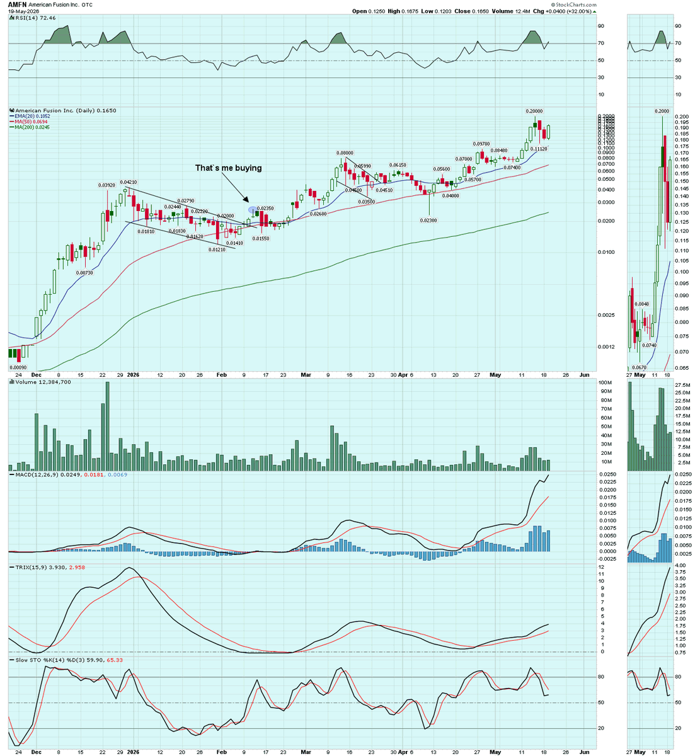Click the 0.01210 low price label
This screenshot has width=700, height=756.
(217, 249)
